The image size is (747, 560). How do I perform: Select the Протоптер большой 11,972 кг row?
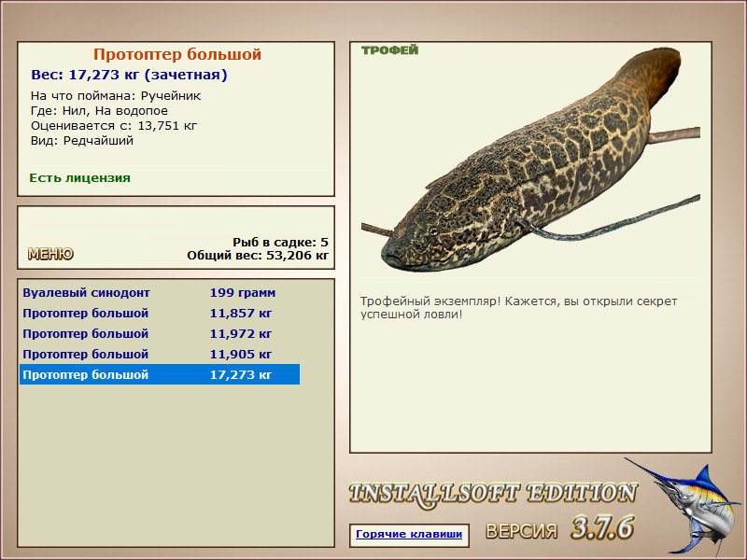click(160, 334)
